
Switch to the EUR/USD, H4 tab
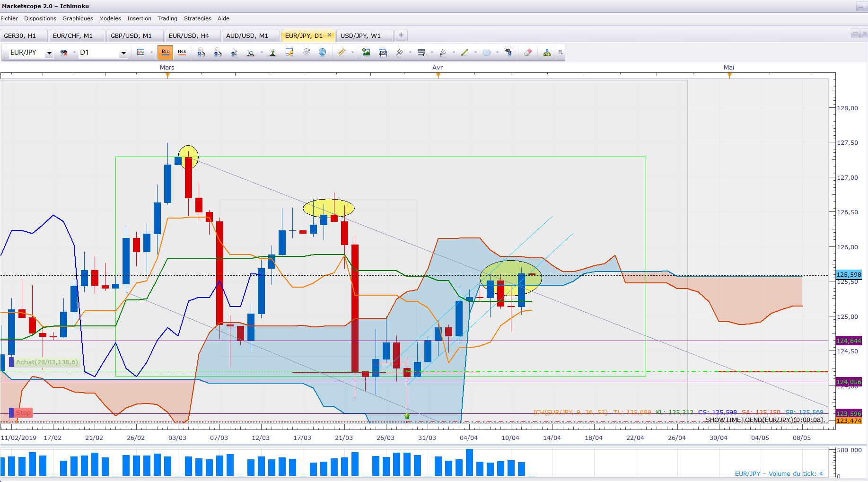pos(192,35)
